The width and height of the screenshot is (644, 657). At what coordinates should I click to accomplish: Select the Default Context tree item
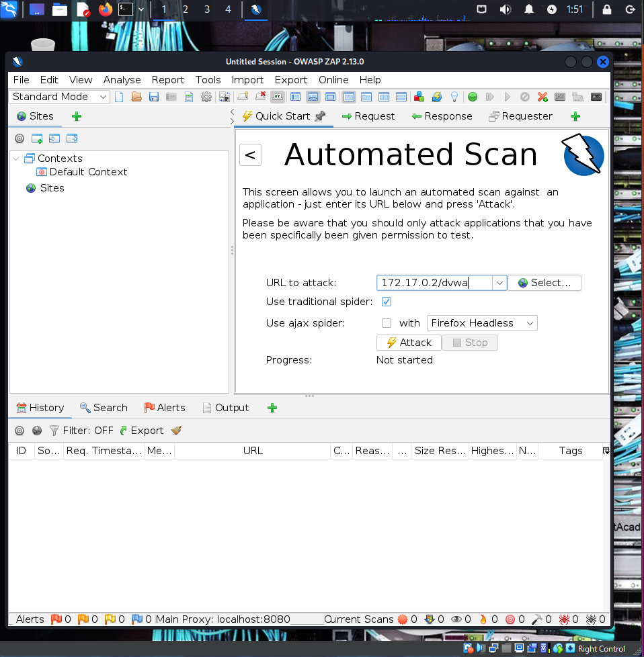[x=82, y=172]
